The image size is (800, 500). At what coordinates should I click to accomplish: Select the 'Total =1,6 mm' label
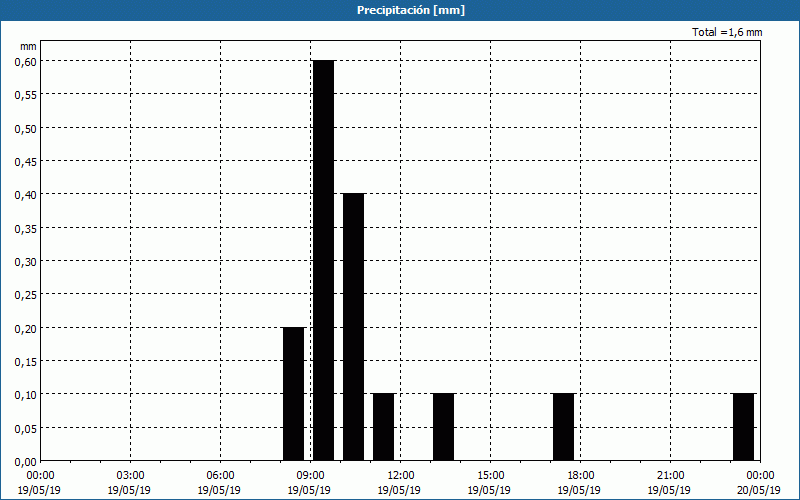pyautogui.click(x=727, y=32)
